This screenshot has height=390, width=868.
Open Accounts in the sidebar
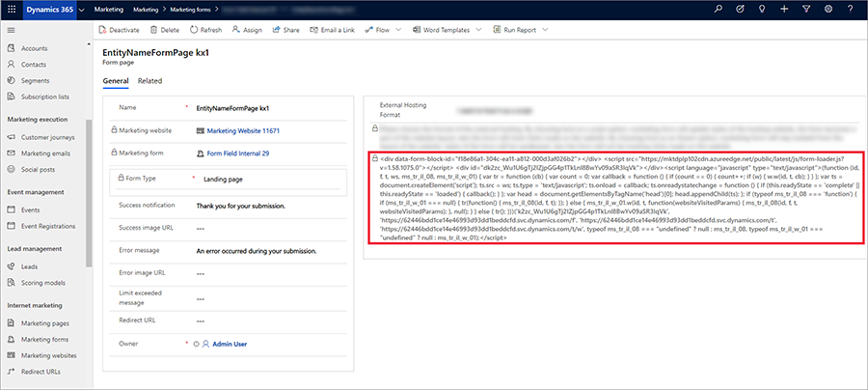(x=34, y=48)
